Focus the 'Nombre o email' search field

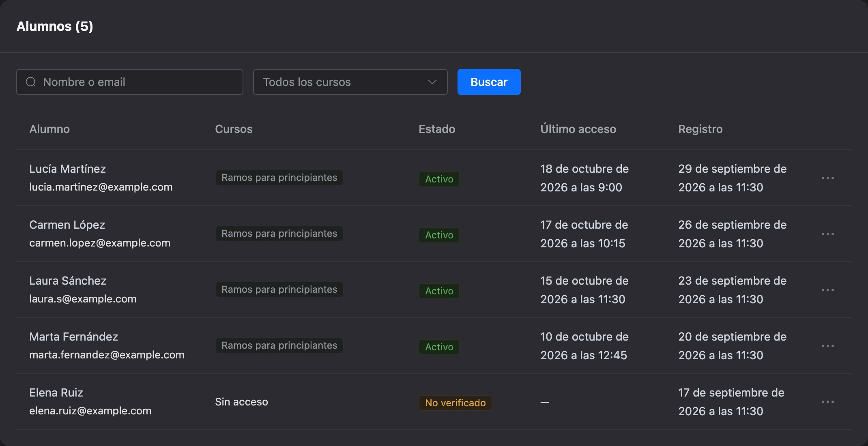click(130, 82)
